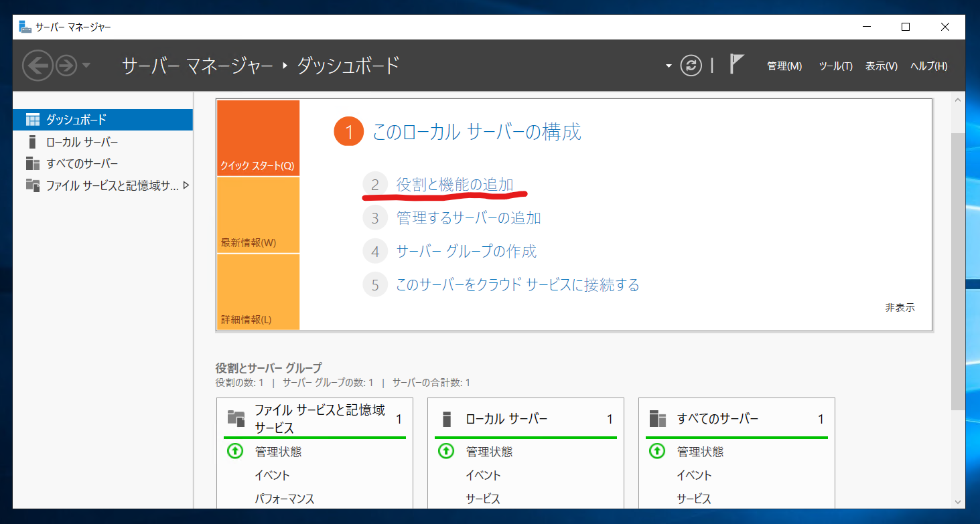Expand the ファイル サービス sidebar arrow
The image size is (980, 524).
[186, 185]
